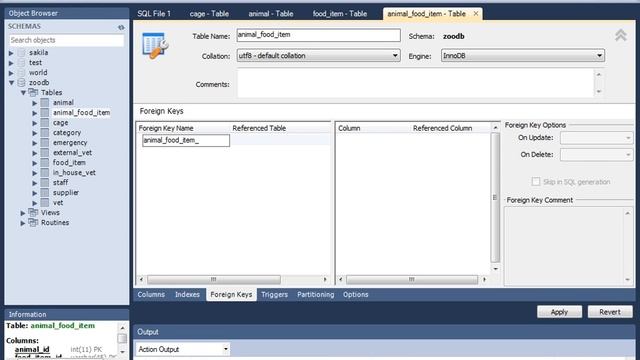Close the animal_food_item table tab

476,13
